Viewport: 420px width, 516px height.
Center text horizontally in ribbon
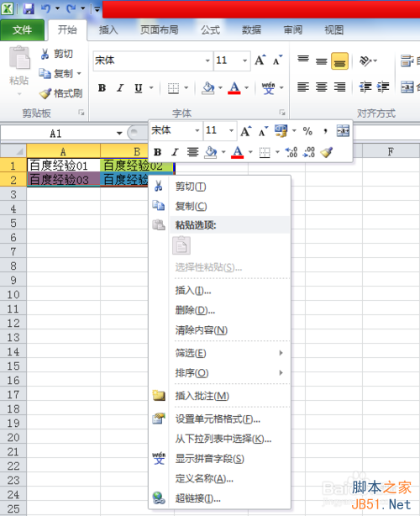[322, 87]
